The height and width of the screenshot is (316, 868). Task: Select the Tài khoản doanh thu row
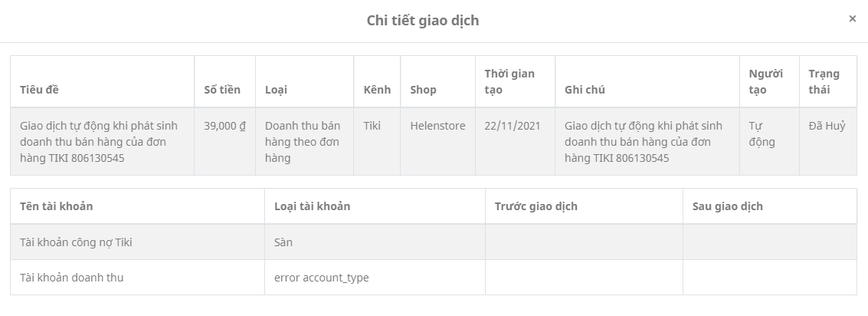[x=71, y=278]
